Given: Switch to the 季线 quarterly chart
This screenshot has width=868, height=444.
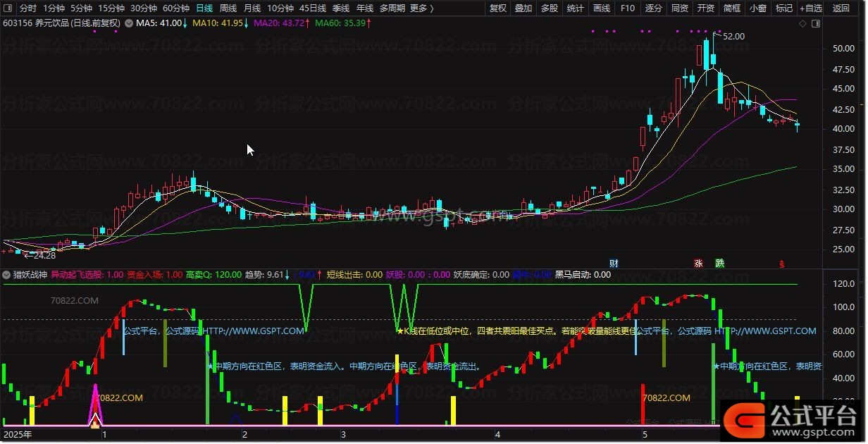Looking at the screenshot, I should pyautogui.click(x=341, y=8).
